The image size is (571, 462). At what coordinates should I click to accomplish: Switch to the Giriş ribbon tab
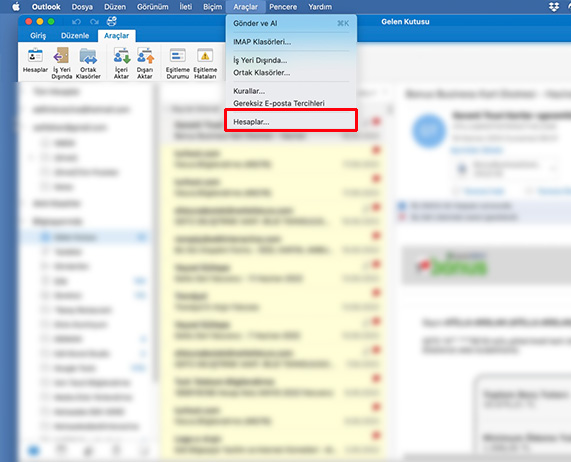coord(38,36)
